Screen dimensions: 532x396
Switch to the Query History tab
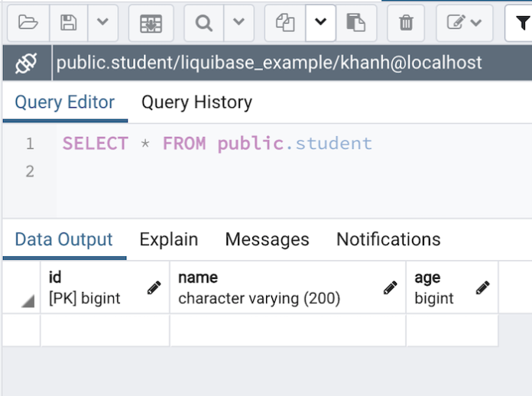[196, 102]
